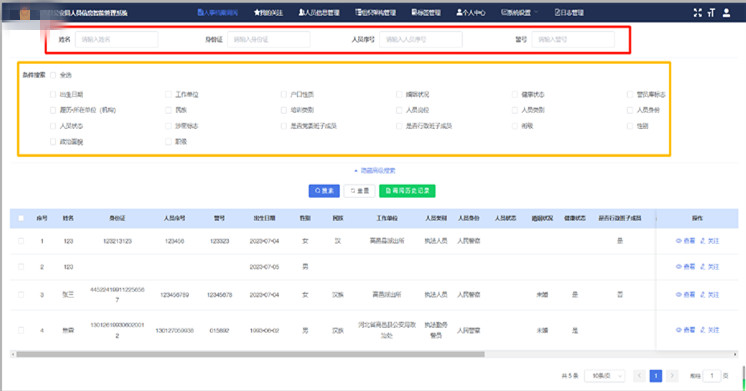Click 查看 view link in row 1
The height and width of the screenshot is (391, 746).
point(686,241)
